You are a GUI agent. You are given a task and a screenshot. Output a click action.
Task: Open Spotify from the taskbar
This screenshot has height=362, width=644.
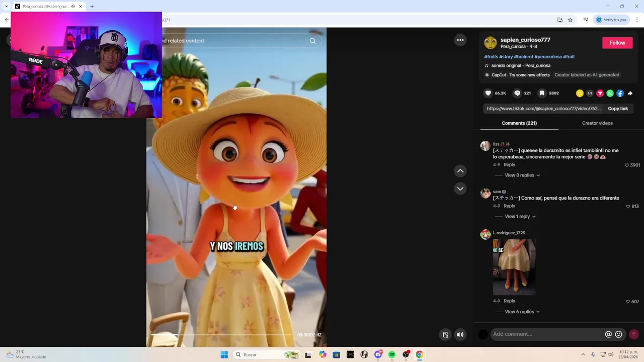(392, 354)
